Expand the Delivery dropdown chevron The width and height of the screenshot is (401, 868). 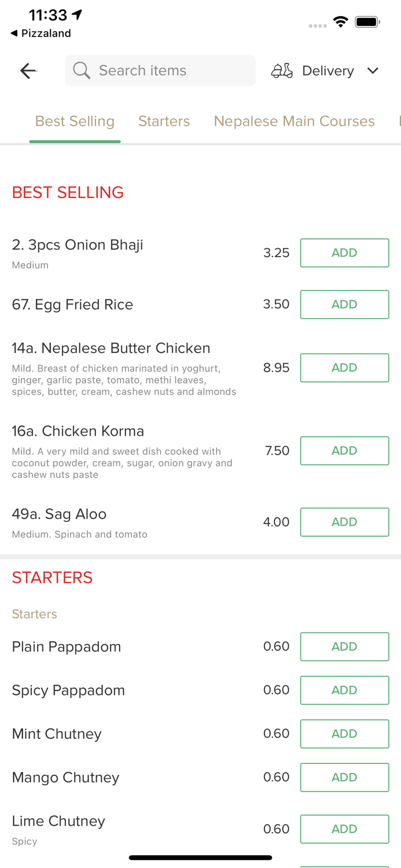[x=373, y=71]
